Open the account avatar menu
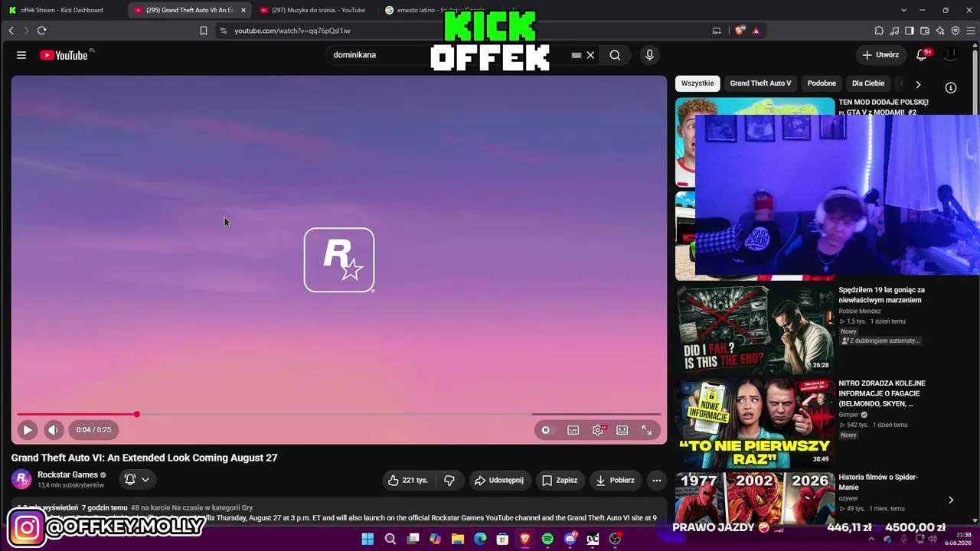This screenshot has height=551, width=980. pyautogui.click(x=950, y=55)
